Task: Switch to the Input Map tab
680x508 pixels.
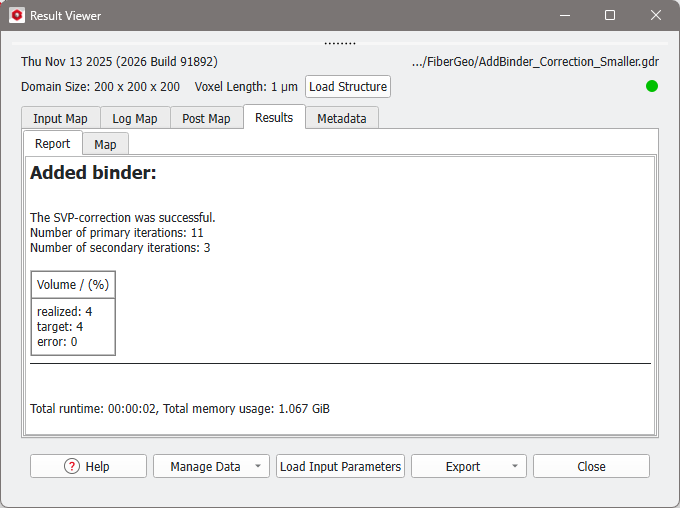Action: tap(60, 118)
